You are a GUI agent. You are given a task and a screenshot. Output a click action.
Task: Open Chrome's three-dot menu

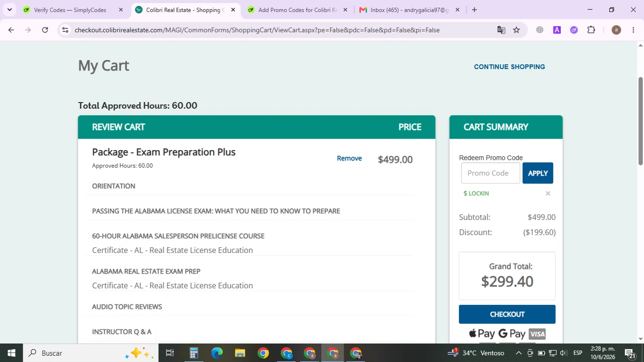(x=633, y=30)
